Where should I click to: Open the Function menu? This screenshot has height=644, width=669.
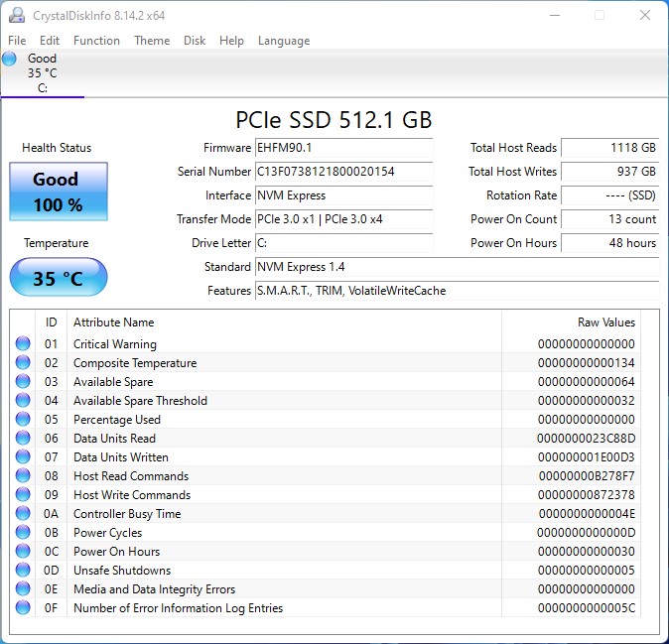[96, 41]
